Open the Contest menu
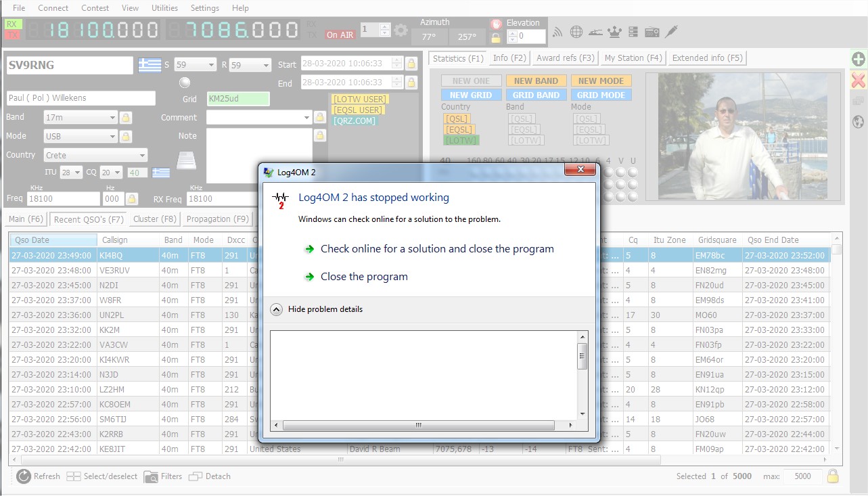The width and height of the screenshot is (868, 496). pyautogui.click(x=95, y=8)
